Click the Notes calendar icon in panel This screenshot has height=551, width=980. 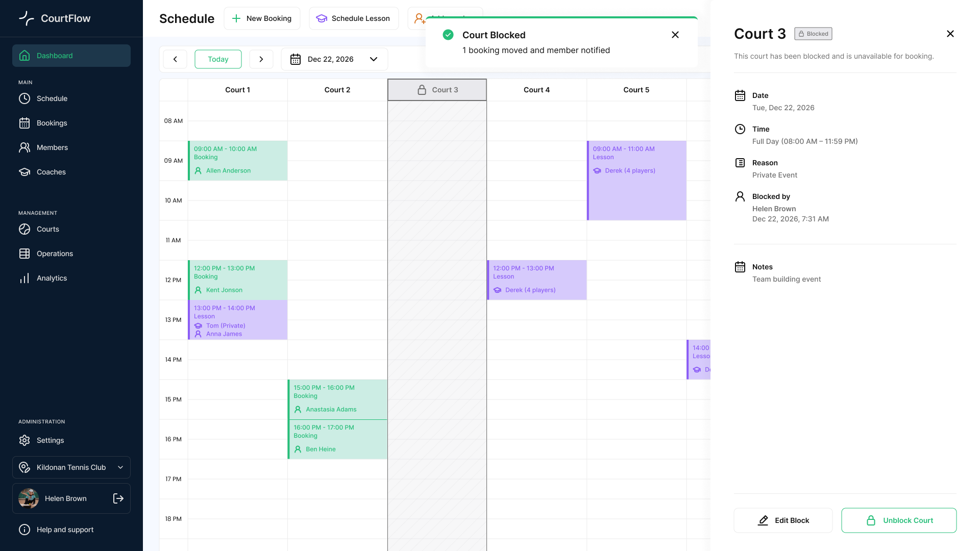pos(740,267)
